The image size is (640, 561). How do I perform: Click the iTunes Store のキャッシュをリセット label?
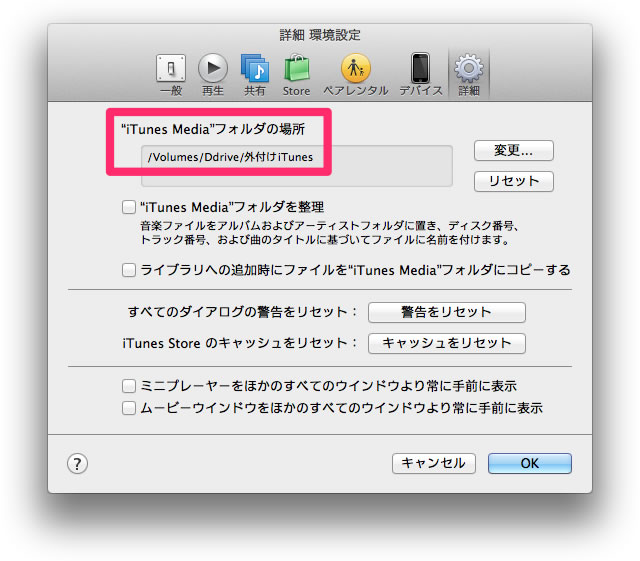[x=240, y=343]
